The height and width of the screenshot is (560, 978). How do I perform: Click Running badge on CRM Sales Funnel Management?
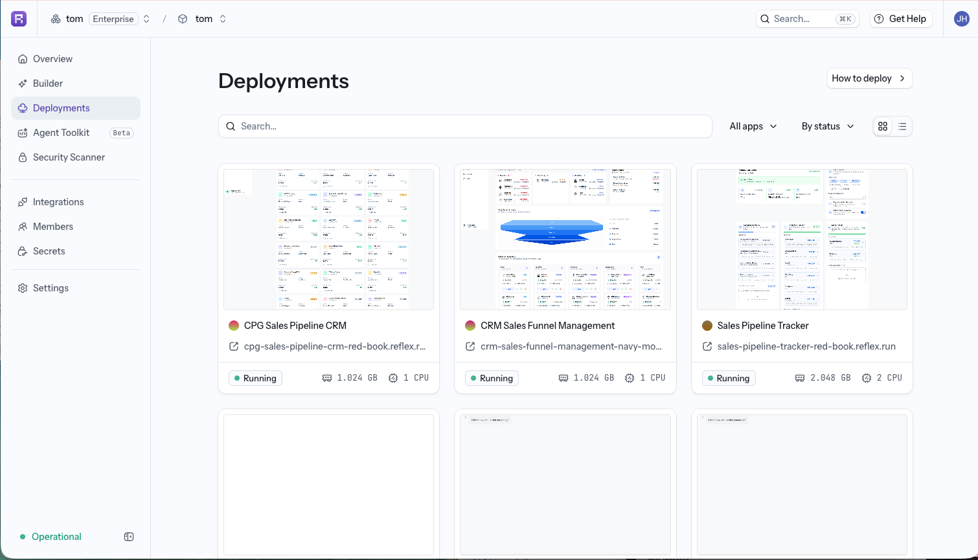point(492,378)
